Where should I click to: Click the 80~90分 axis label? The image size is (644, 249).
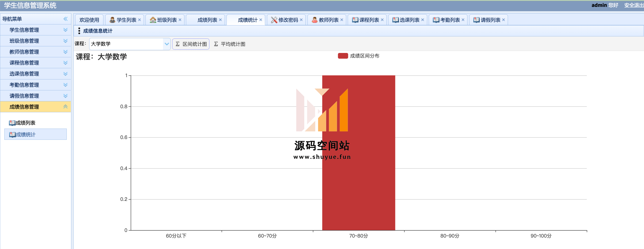click(x=450, y=236)
